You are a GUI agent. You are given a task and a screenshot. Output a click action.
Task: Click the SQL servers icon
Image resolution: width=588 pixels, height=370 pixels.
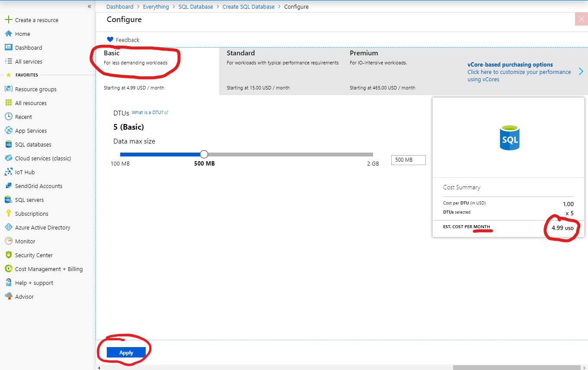tap(8, 200)
